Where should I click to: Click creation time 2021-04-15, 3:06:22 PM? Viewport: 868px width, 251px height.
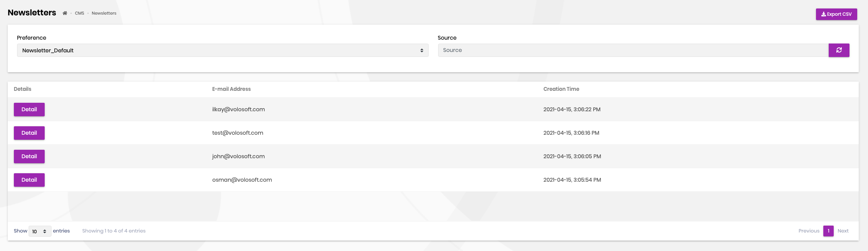pos(572,109)
